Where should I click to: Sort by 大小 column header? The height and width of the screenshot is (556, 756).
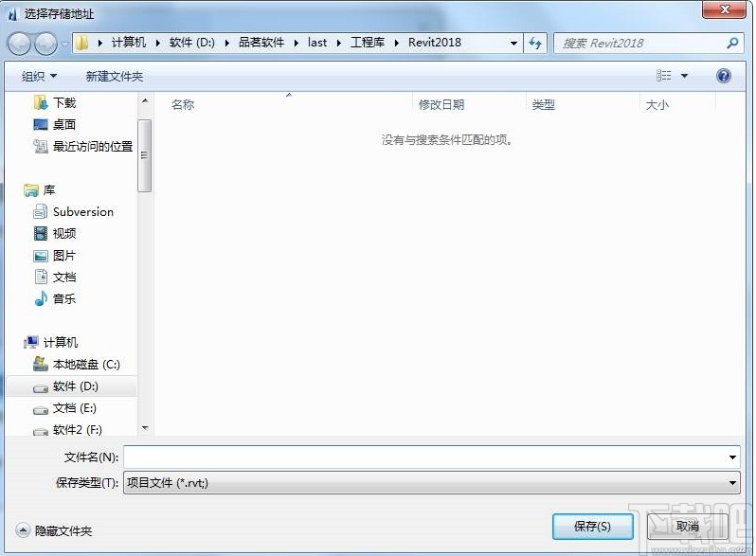point(657,104)
